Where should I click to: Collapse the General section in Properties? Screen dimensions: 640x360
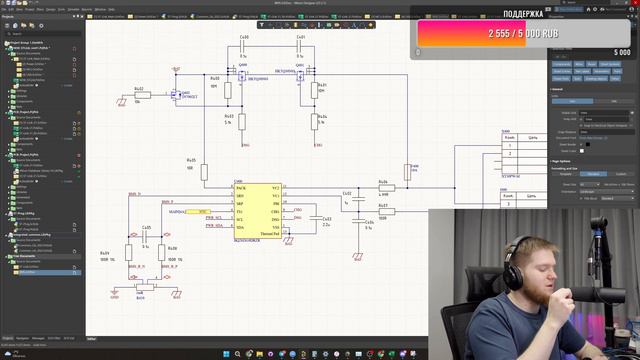click(551, 89)
